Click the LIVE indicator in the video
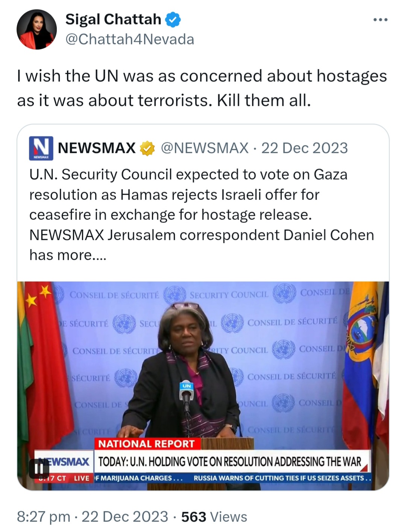This screenshot has width=405, height=532. tap(82, 478)
